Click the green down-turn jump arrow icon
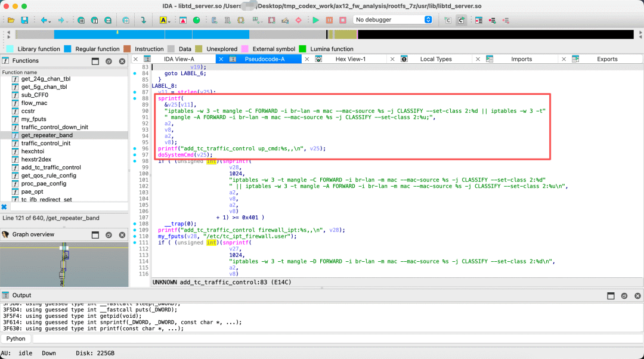644x359 pixels. click(143, 20)
